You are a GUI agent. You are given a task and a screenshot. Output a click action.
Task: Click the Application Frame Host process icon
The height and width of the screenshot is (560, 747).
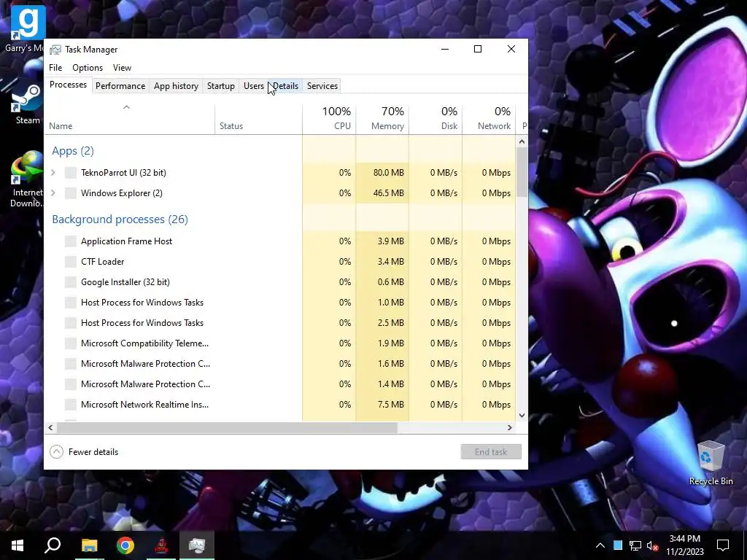pyautogui.click(x=71, y=241)
